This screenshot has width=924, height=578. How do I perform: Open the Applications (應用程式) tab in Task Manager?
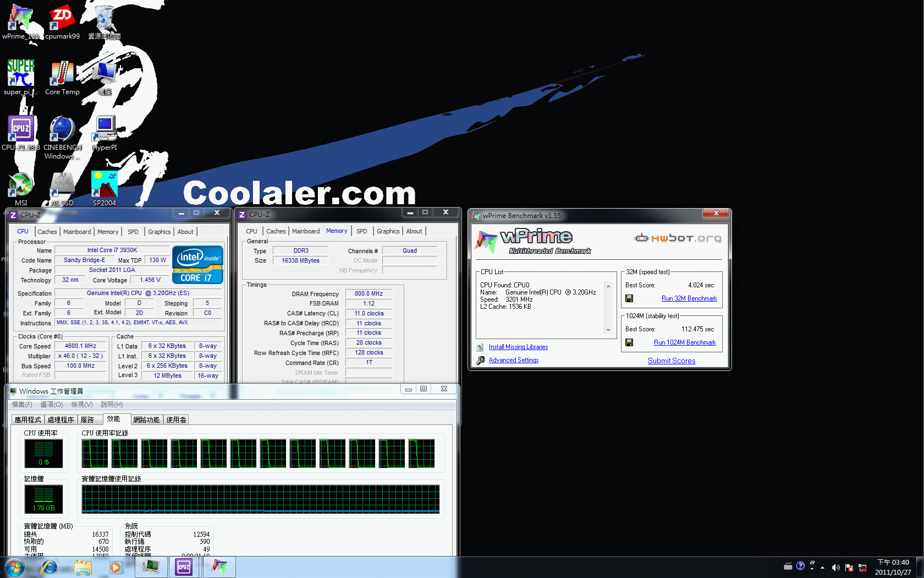point(28,419)
